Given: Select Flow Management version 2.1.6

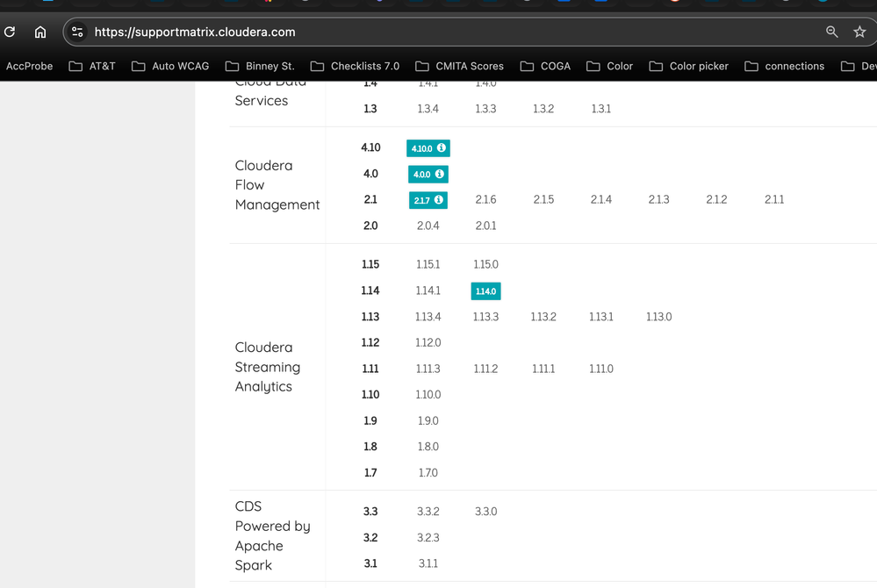Looking at the screenshot, I should [485, 199].
